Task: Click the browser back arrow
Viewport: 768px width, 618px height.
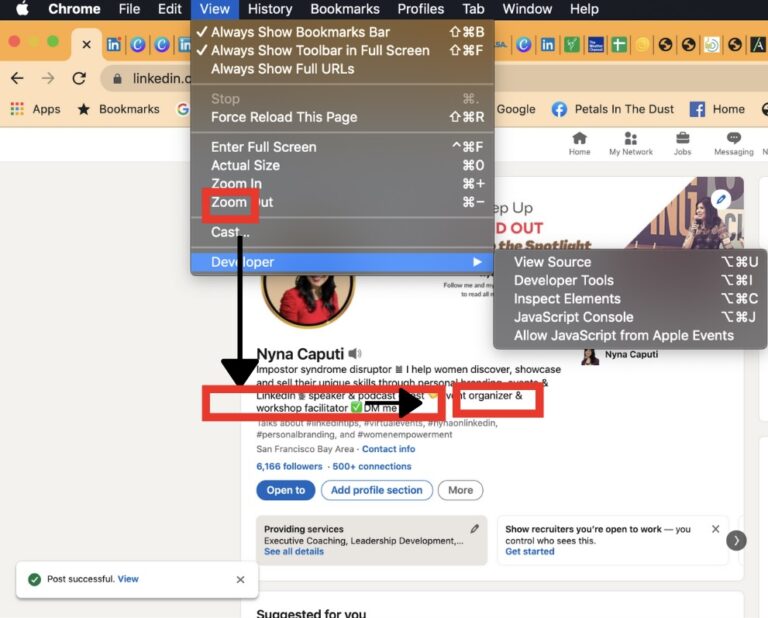Action: click(x=17, y=78)
